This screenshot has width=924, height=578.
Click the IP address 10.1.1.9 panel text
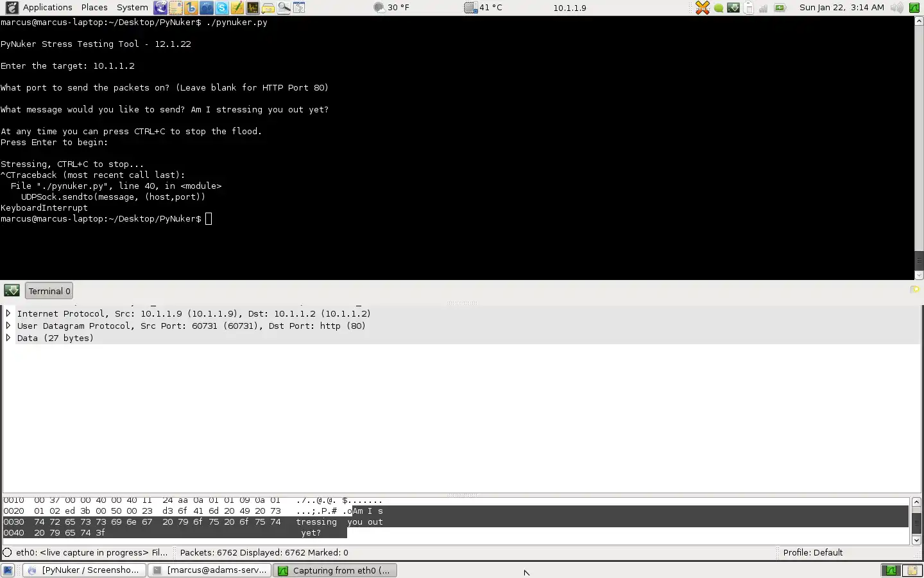point(570,8)
